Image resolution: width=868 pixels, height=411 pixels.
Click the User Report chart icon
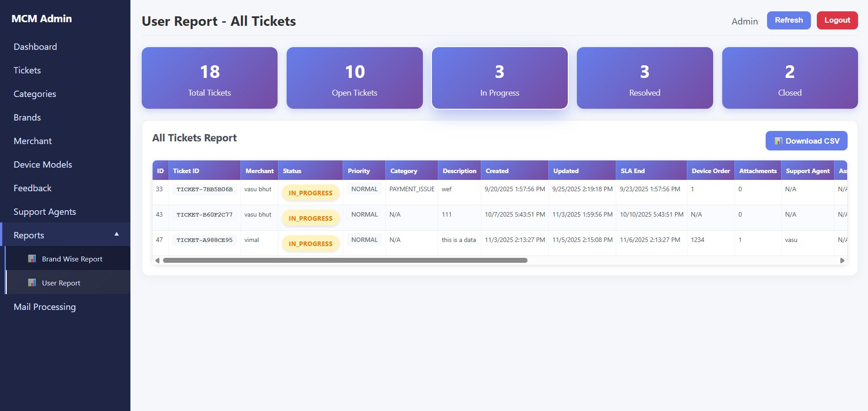click(32, 283)
